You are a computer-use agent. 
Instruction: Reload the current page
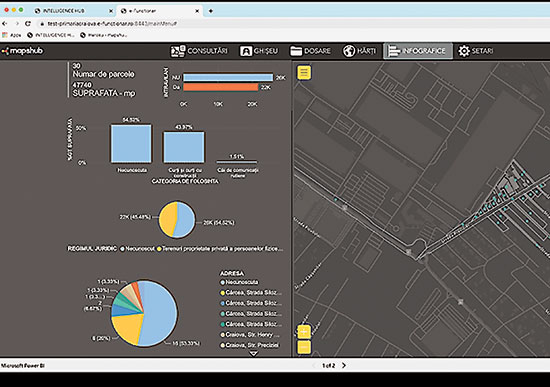coord(28,24)
